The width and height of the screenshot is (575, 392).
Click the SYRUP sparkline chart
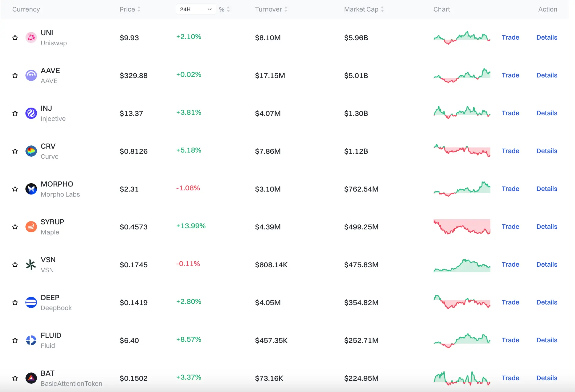point(462,227)
